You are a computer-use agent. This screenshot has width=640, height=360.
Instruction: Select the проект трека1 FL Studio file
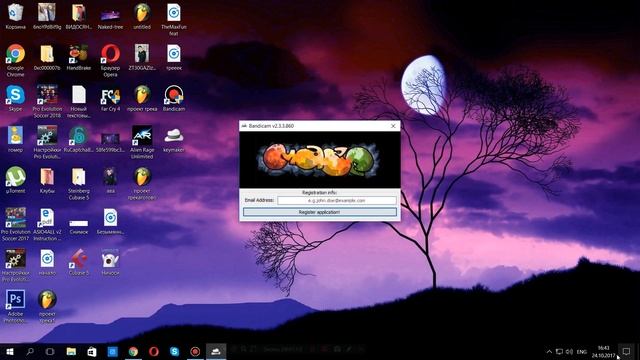click(x=47, y=306)
